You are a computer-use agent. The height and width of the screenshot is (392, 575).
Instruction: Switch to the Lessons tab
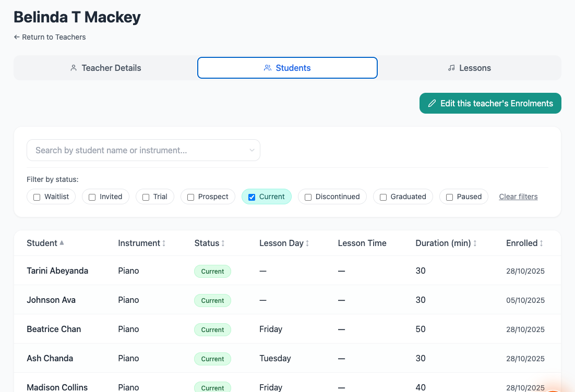469,68
